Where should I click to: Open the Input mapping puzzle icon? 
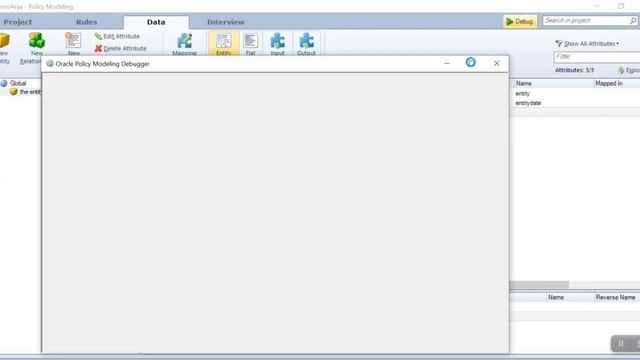[278, 41]
